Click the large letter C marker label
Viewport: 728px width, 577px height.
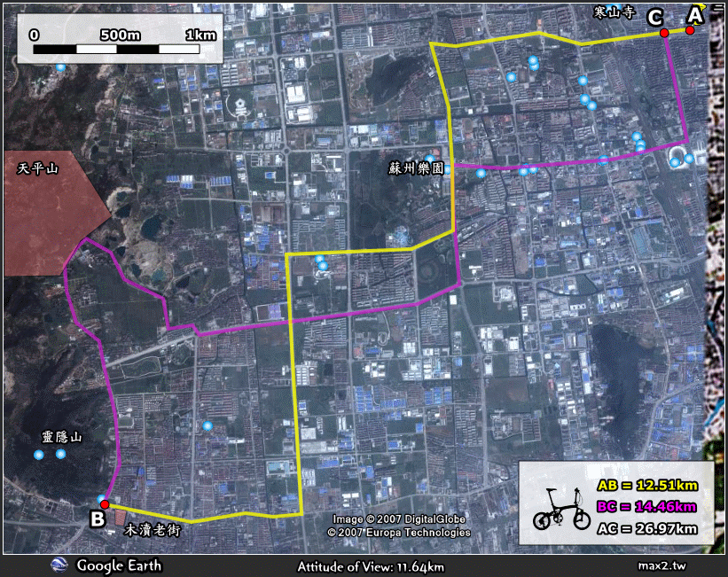coord(655,18)
